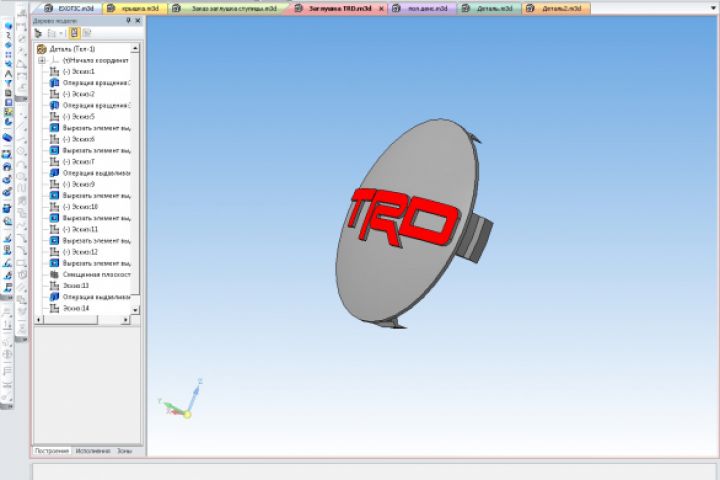This screenshot has width=720, height=480.
Task: Close the Заглушка TRD.m3d tab
Action: tap(381, 8)
